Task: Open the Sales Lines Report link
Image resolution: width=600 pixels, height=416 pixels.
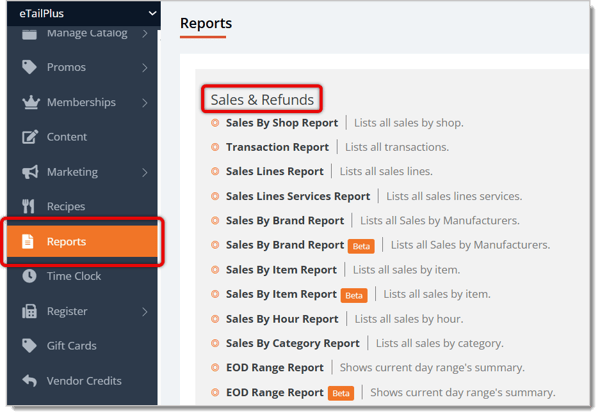Action: [274, 171]
